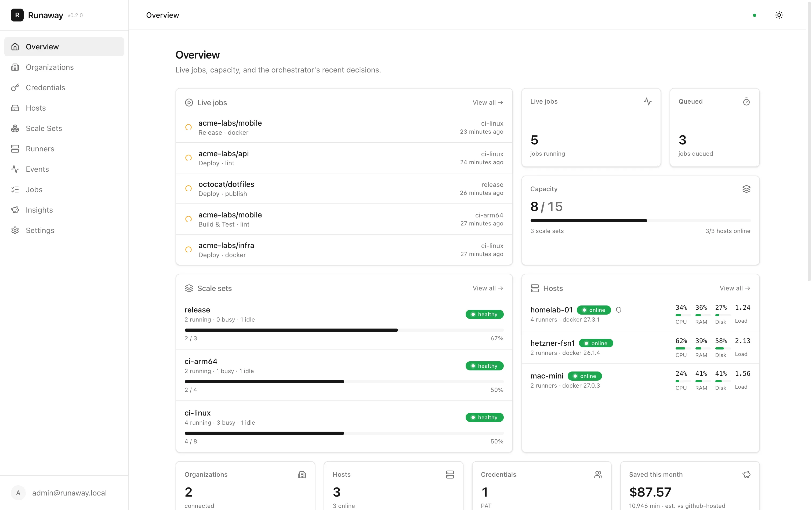Click the admin avatar letter A
The width and height of the screenshot is (812, 510).
[18, 493]
